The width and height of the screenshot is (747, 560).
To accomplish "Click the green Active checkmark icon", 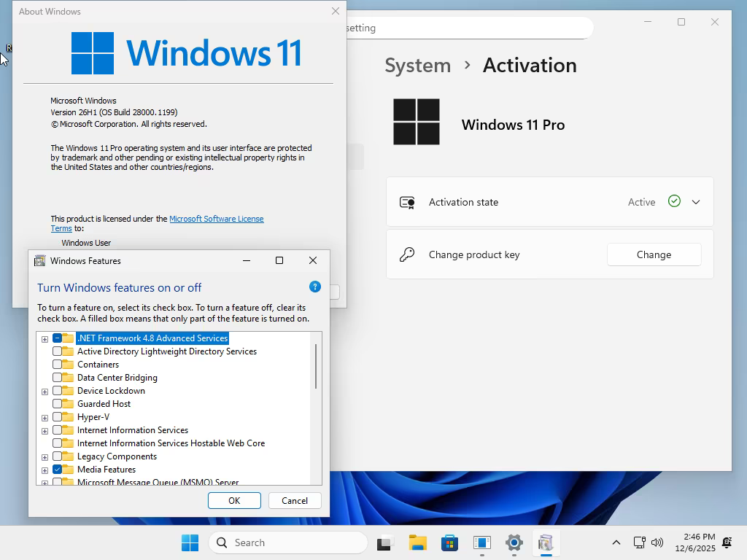I will pos(674,201).
